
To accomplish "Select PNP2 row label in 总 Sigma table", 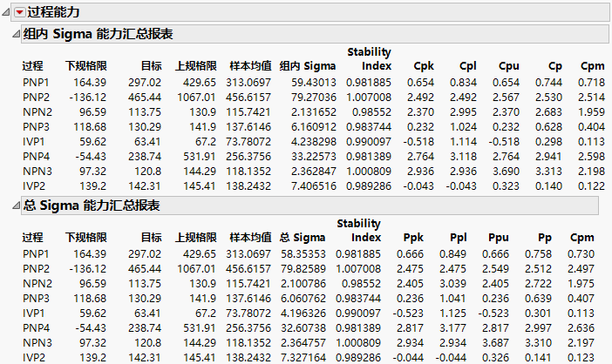I will coord(36,269).
